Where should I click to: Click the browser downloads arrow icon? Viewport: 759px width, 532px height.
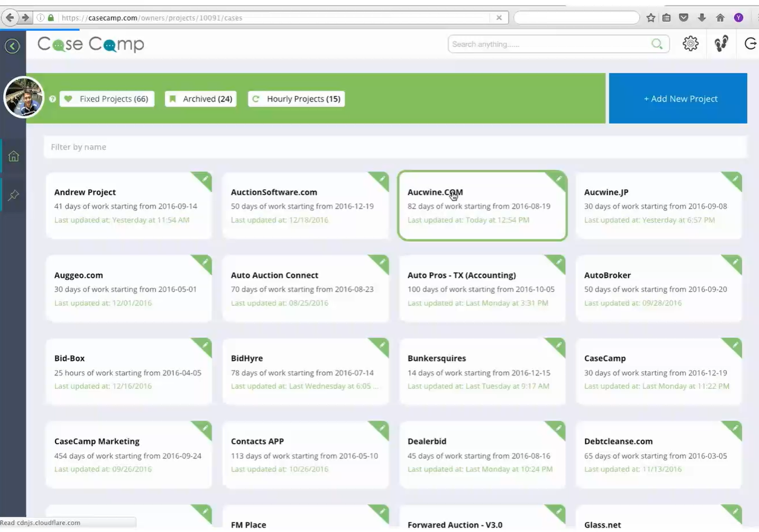point(702,18)
